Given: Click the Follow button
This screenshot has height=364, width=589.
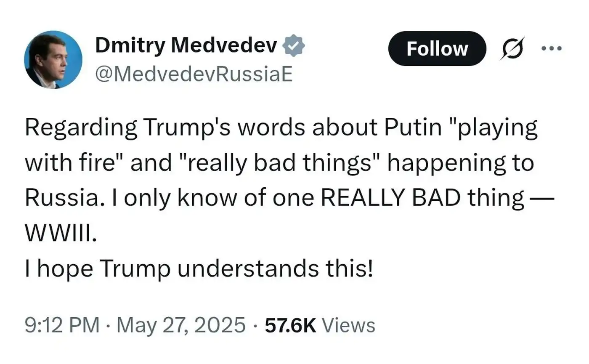Looking at the screenshot, I should tap(437, 49).
